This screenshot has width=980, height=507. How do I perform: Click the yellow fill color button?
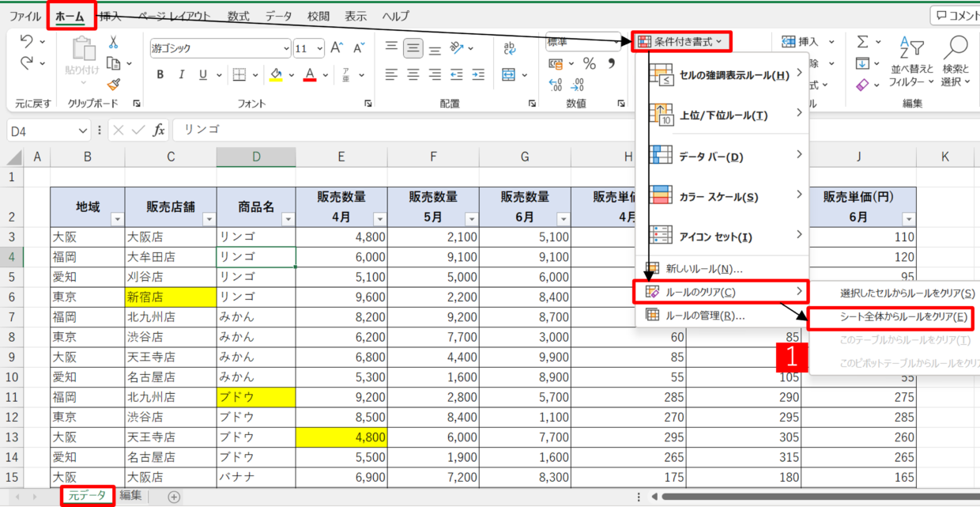coord(276,75)
